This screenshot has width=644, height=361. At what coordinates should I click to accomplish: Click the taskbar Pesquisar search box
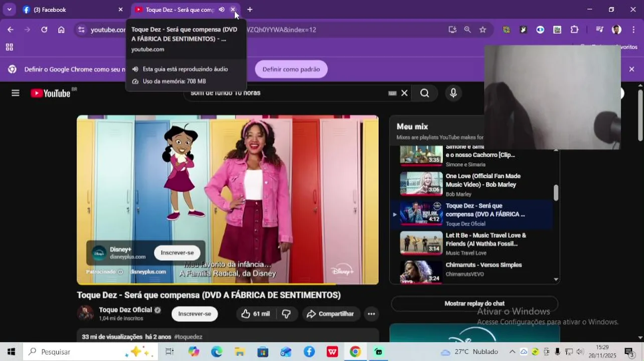[91, 352]
